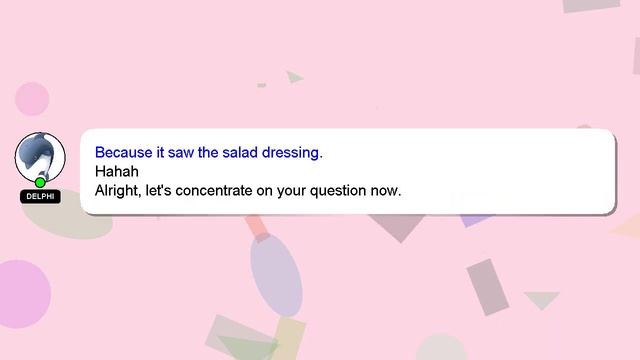
Task: Click the blue-gray ellipse below the bubble
Action: [276, 276]
